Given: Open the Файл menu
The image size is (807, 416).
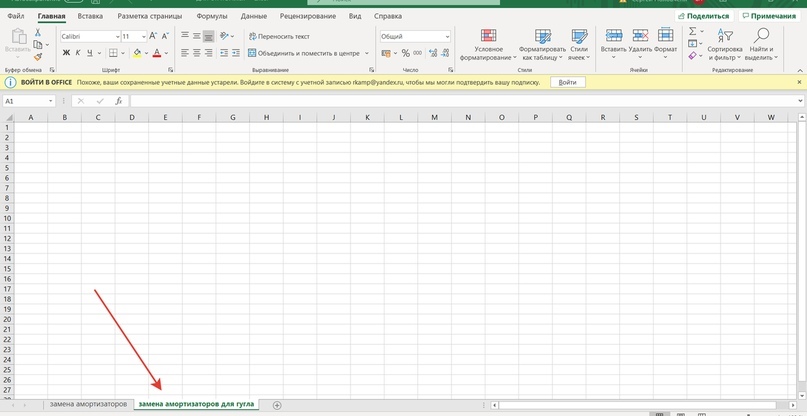Looking at the screenshot, I should coord(16,16).
